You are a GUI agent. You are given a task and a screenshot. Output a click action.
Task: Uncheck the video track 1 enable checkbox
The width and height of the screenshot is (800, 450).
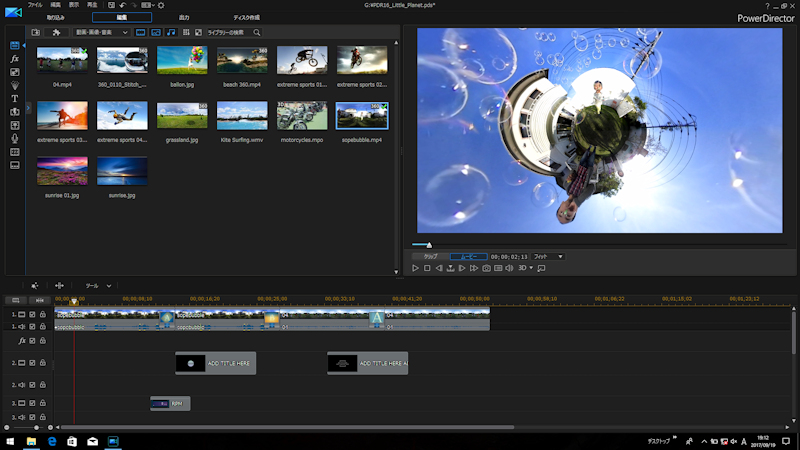click(32, 315)
